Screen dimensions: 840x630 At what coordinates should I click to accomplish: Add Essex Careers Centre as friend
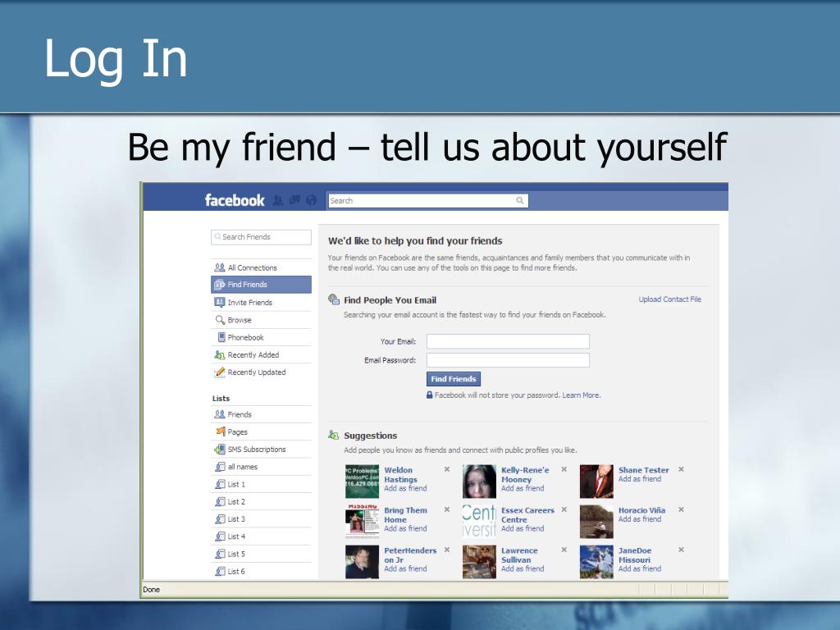[x=523, y=529]
